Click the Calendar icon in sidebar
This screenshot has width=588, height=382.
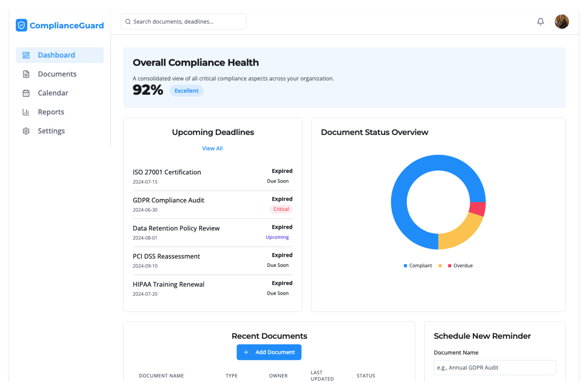(26, 93)
